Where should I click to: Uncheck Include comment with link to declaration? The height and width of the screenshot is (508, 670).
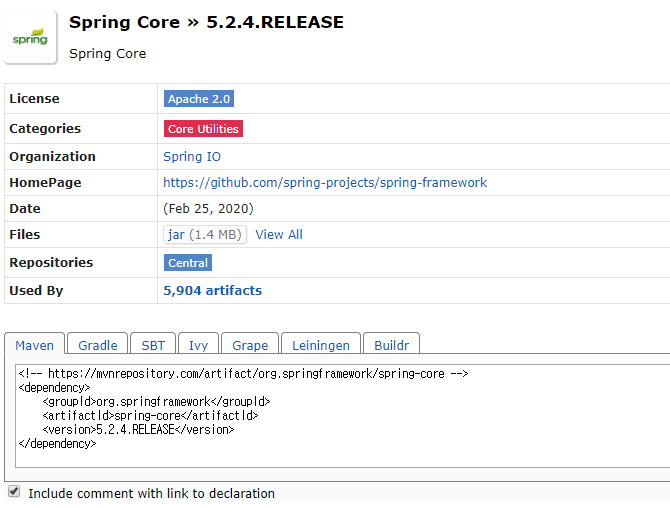click(14, 491)
